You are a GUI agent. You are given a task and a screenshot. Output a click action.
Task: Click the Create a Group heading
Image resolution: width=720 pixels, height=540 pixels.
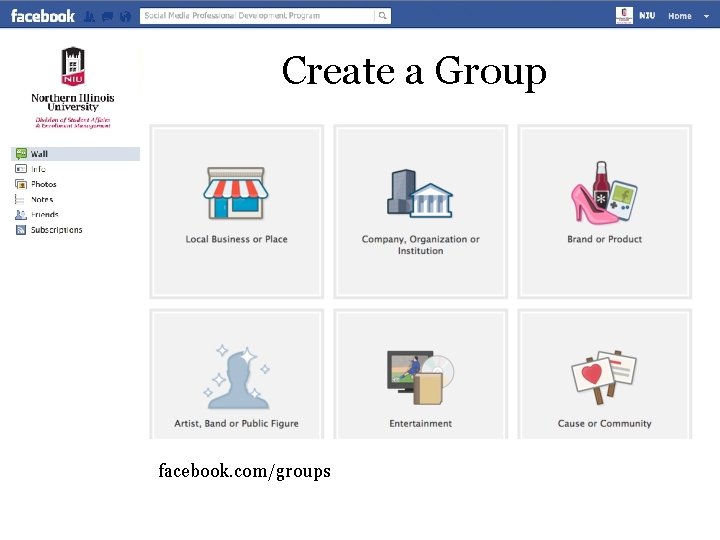pyautogui.click(x=414, y=72)
